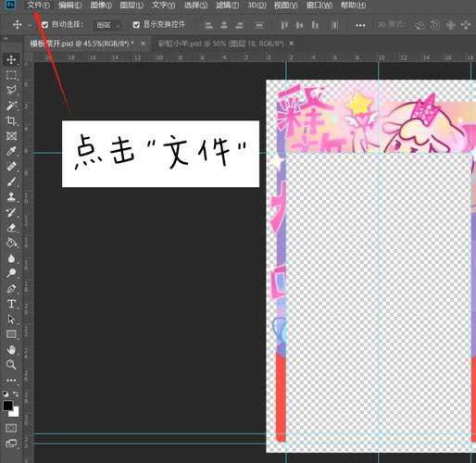Viewport: 476px width, 463px height.
Task: Select the Dodge tool
Action: tap(11, 273)
